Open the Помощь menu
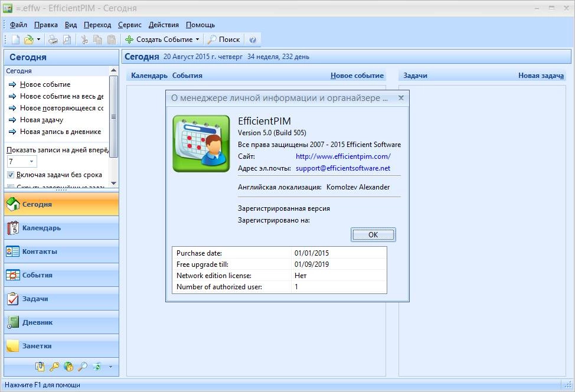 200,25
